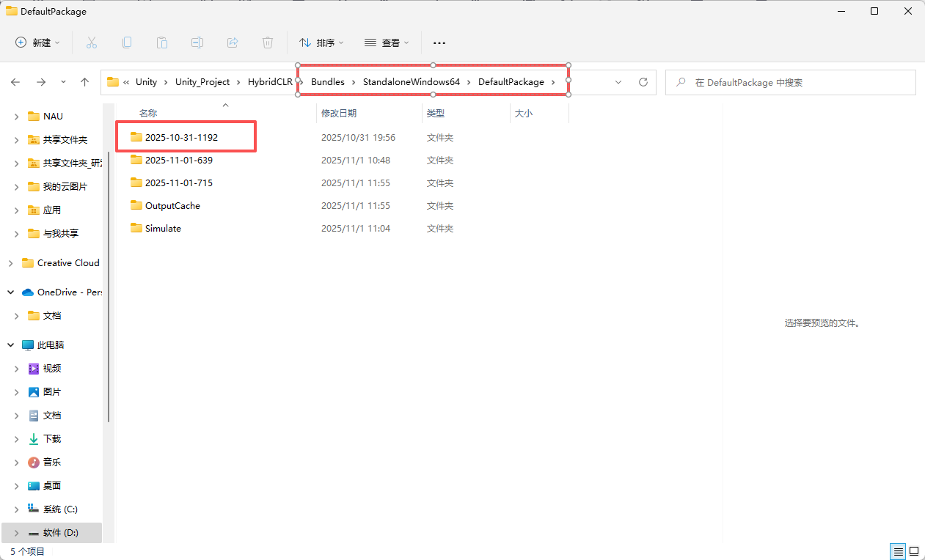The height and width of the screenshot is (560, 925).
Task: Go back with the left arrow
Action: (15, 82)
